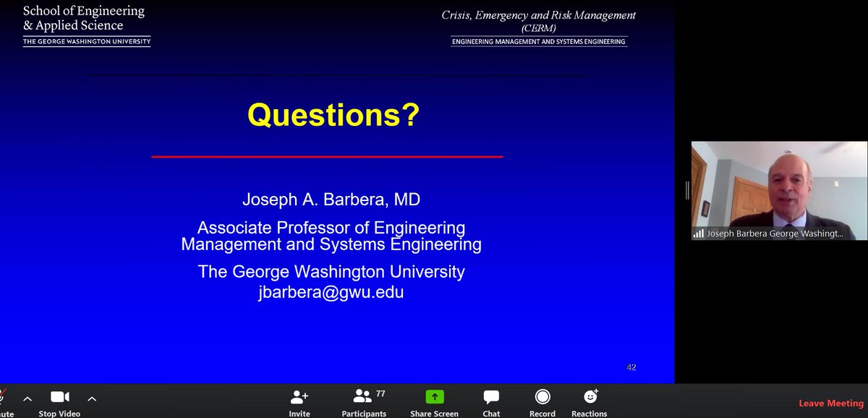Click the School of Engineering & Applied Science logo
Screen dimensions: 868x418
(87, 25)
